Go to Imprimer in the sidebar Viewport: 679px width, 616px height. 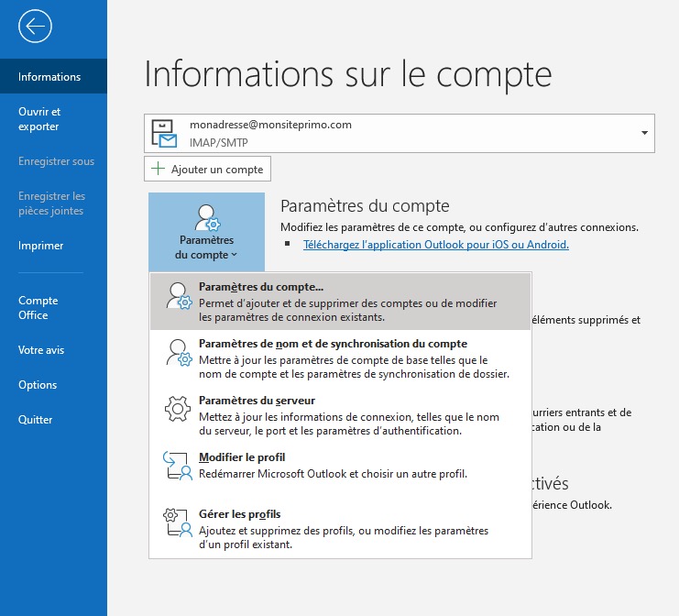click(41, 246)
